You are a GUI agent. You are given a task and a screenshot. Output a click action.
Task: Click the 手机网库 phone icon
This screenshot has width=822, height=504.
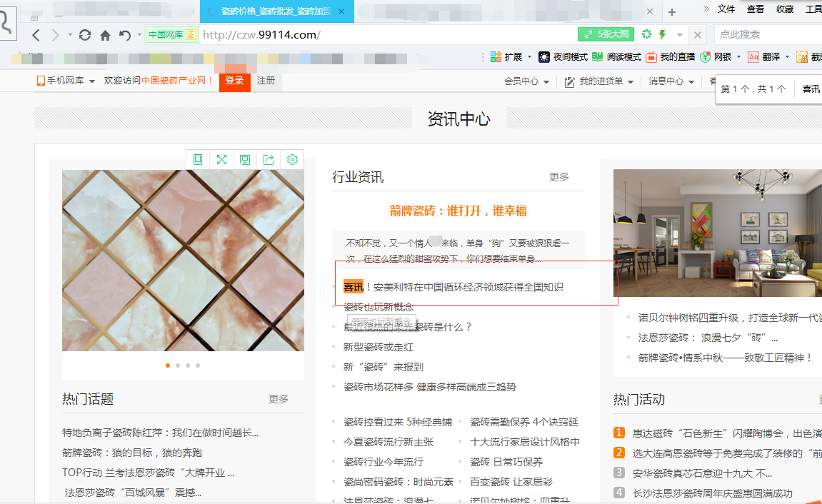click(41, 81)
